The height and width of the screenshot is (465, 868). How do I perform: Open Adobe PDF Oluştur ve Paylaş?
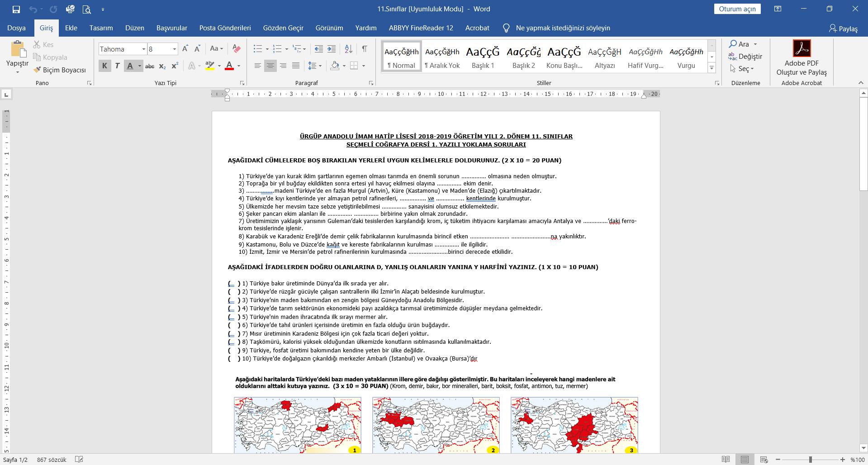pyautogui.click(x=802, y=58)
